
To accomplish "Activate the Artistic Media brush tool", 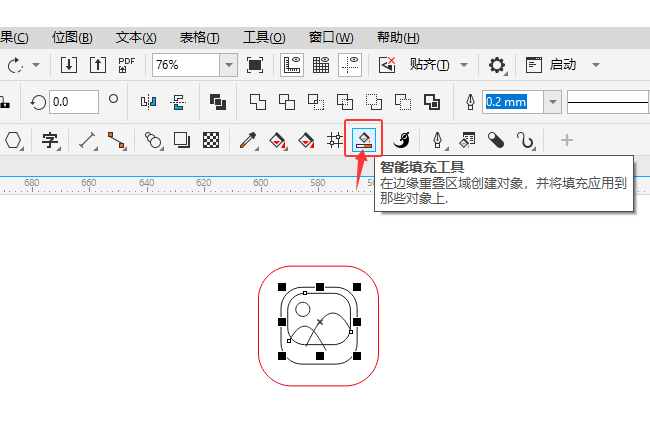I will click(401, 140).
